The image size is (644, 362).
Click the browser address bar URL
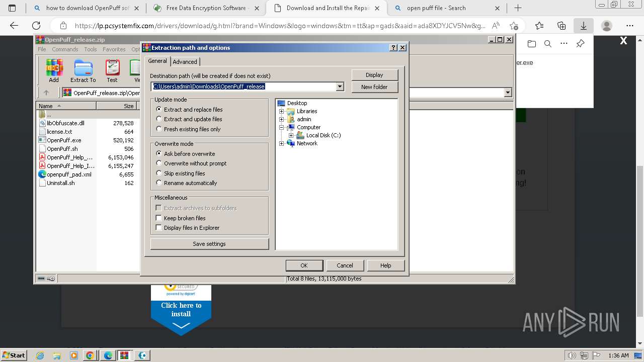tap(280, 26)
